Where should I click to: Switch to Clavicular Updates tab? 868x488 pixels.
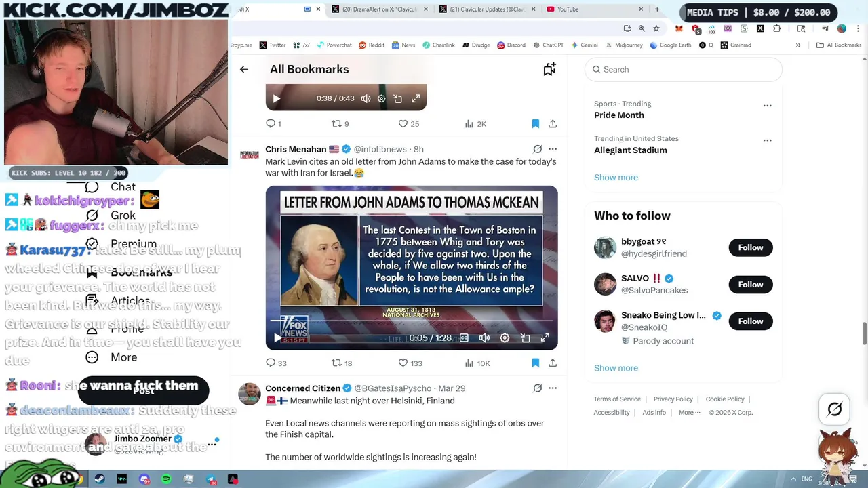point(487,9)
